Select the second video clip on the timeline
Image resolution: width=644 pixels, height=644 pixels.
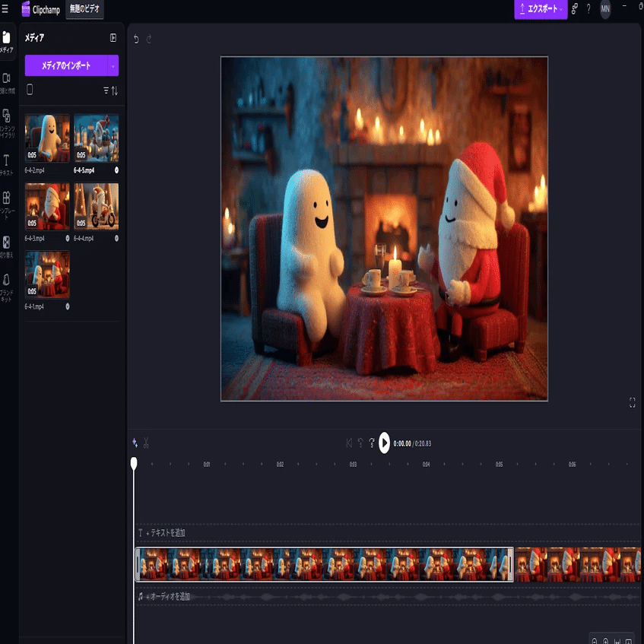[578, 564]
